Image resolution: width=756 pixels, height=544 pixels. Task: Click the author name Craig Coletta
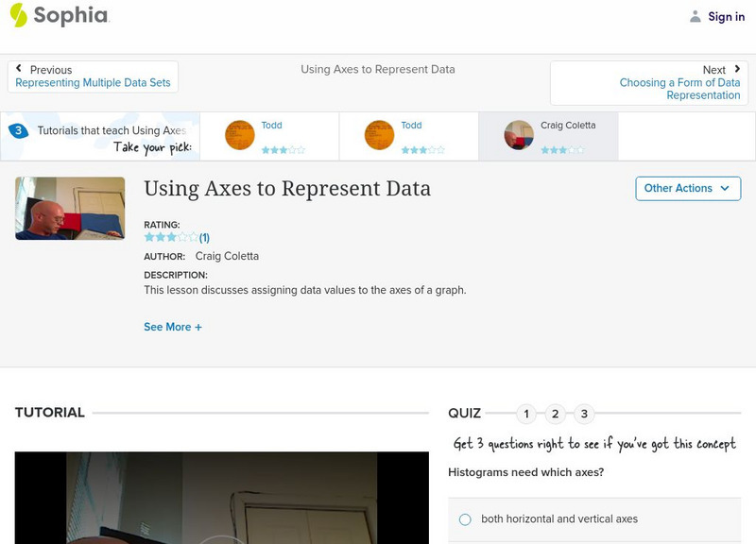tap(227, 256)
